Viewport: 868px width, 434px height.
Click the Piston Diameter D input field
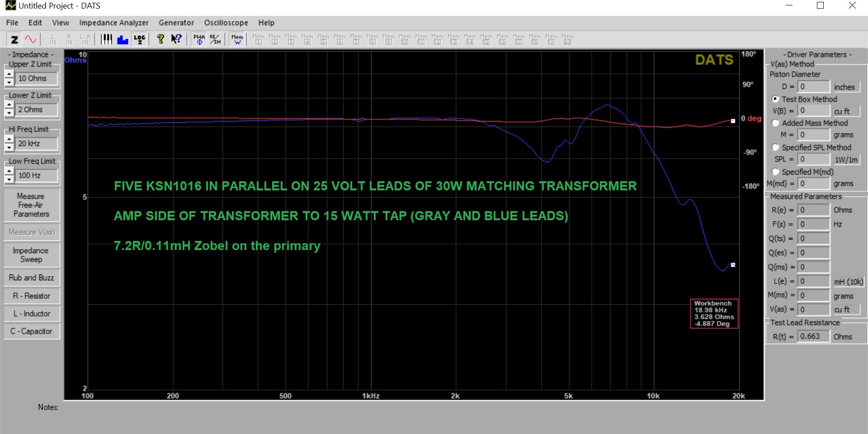(x=814, y=86)
